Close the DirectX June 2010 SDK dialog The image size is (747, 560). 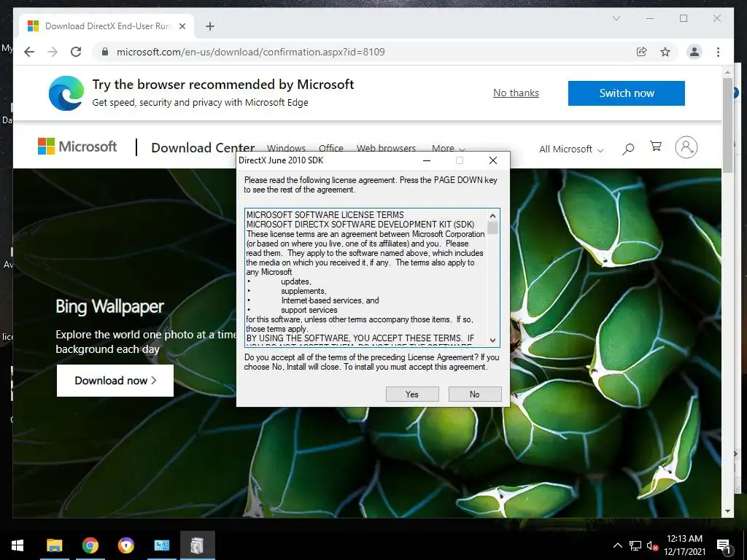point(493,160)
